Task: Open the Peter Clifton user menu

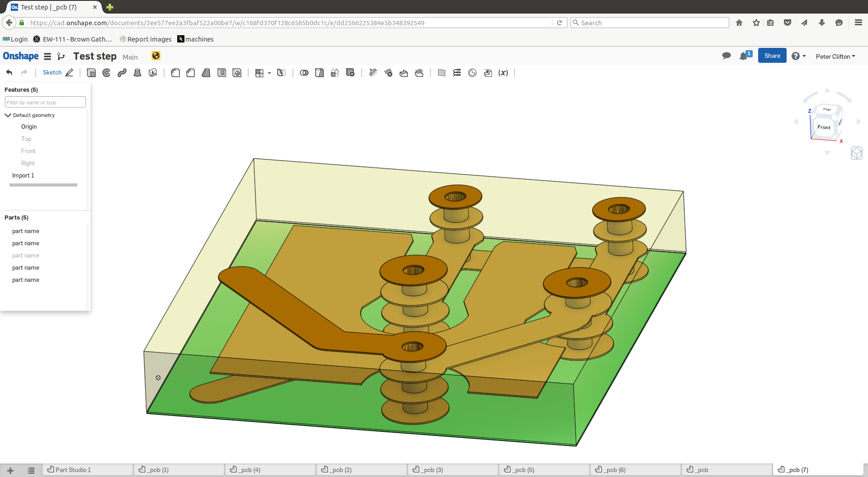Action: click(x=835, y=56)
